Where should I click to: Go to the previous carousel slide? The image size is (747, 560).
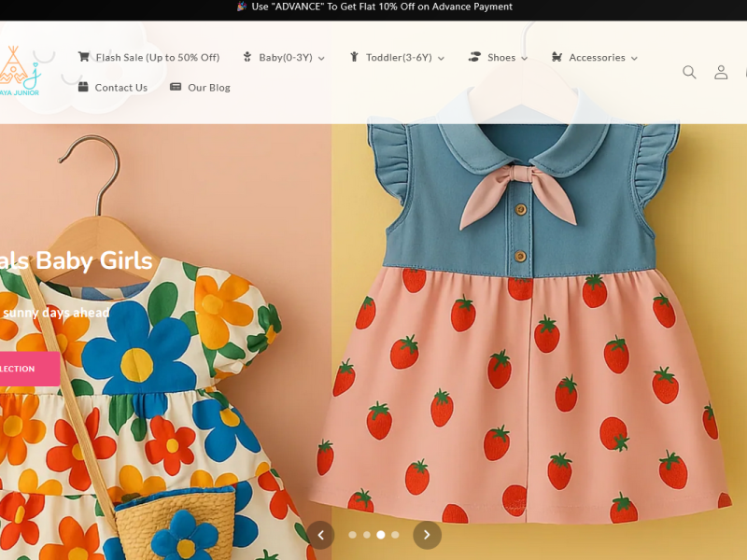(320, 535)
